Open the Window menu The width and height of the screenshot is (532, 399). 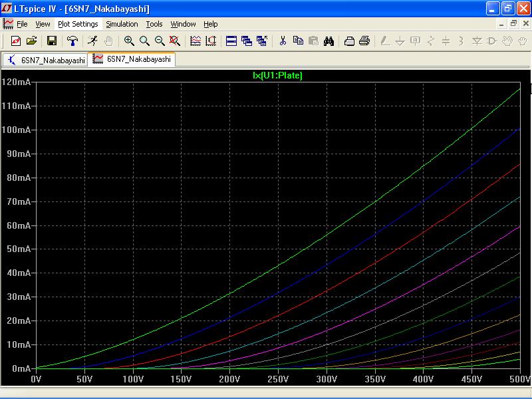[x=184, y=24]
